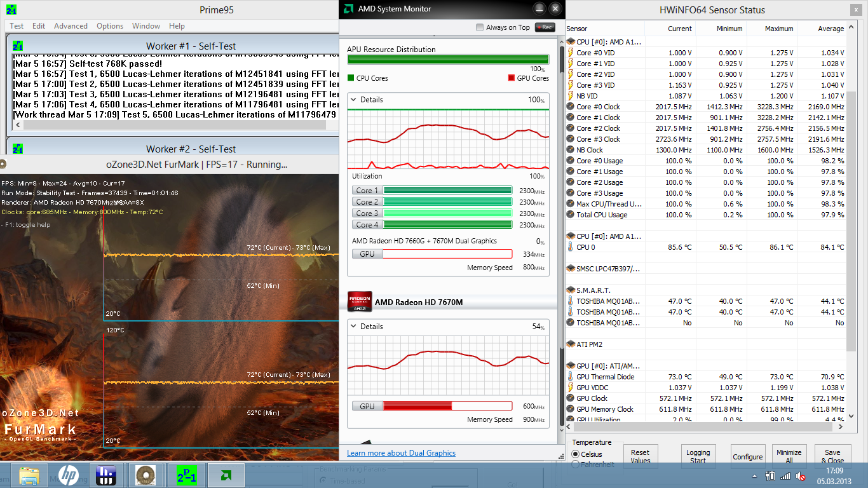Open the Advanced menu in Prime95
Screen dimensions: 868x488
coord(71,26)
